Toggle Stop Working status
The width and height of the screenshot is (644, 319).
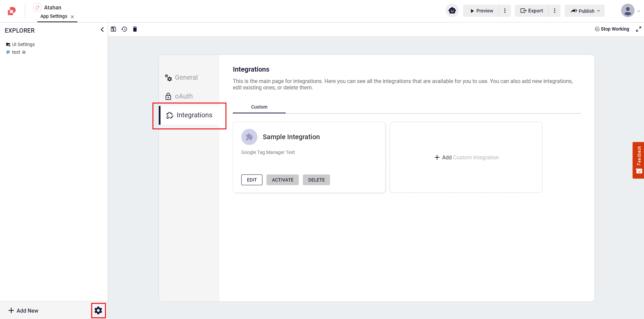click(x=612, y=29)
